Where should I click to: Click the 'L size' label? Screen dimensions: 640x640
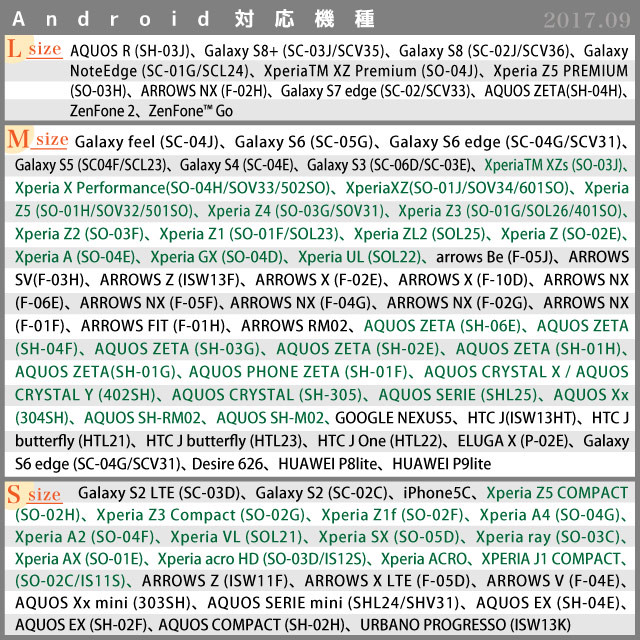(x=34, y=50)
